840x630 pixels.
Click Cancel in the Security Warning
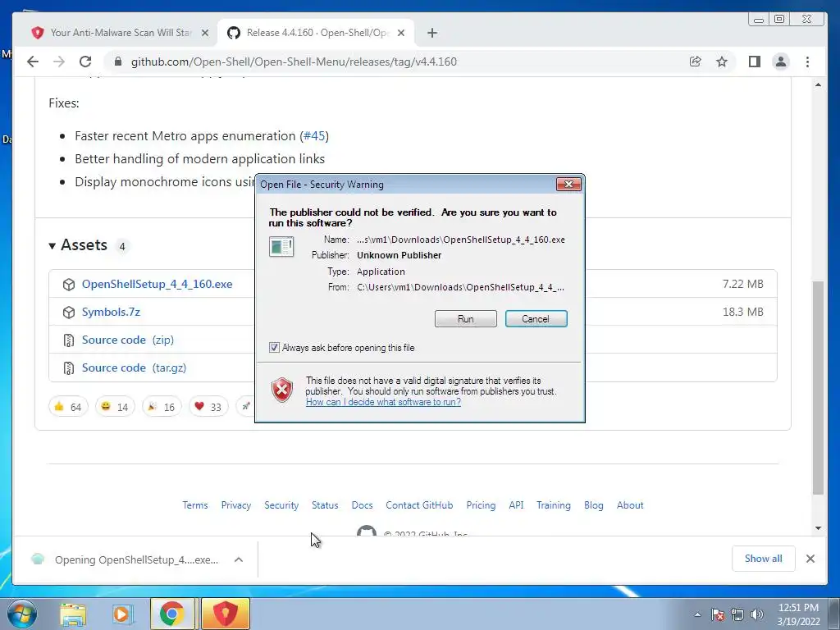(x=536, y=319)
